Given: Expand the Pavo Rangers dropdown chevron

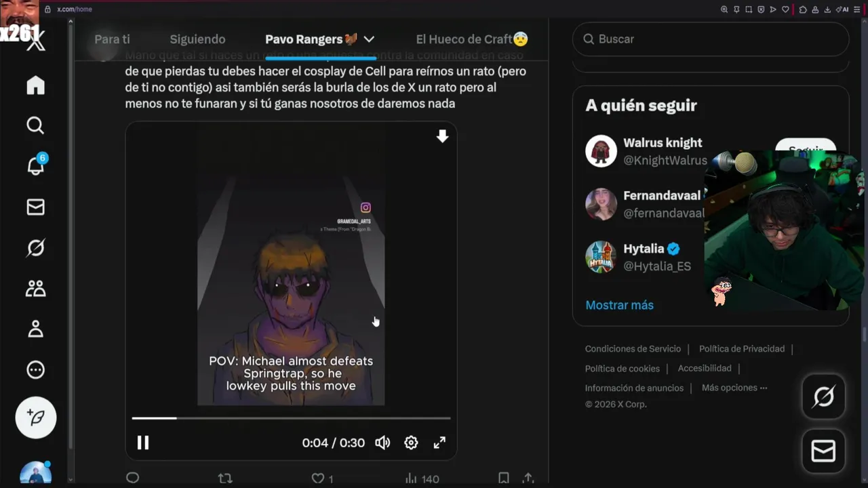Looking at the screenshot, I should coord(369,39).
